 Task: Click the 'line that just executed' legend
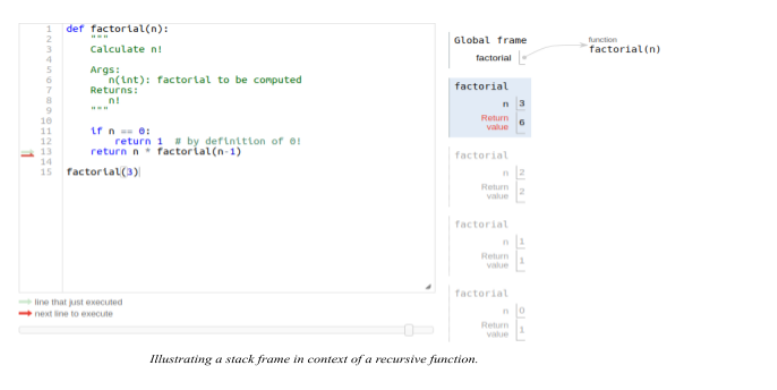pyautogui.click(x=78, y=302)
